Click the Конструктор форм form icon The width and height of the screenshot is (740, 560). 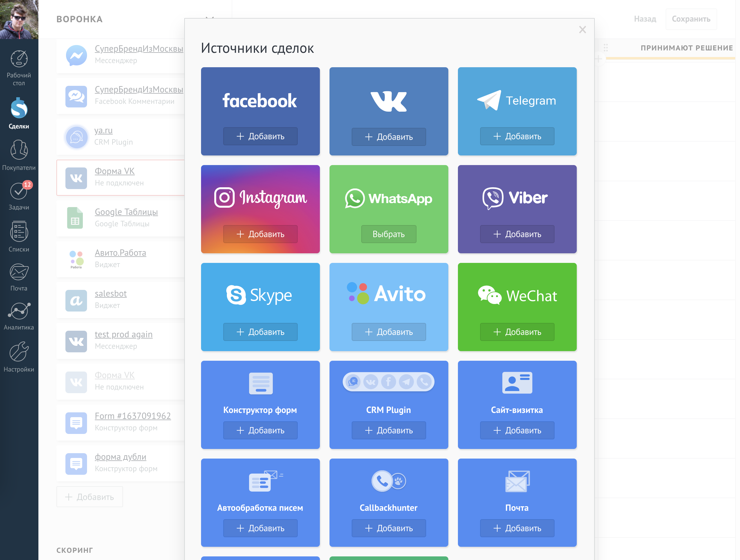coord(261,383)
